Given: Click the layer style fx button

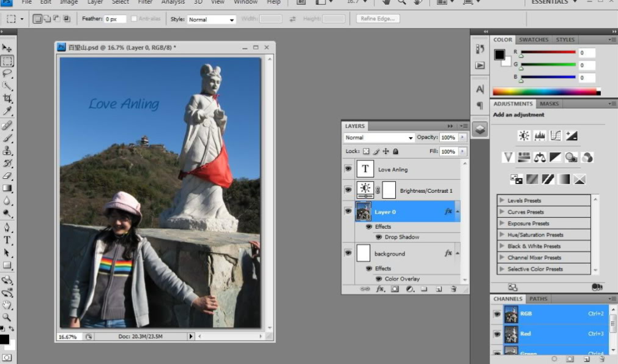Looking at the screenshot, I should pyautogui.click(x=380, y=289).
